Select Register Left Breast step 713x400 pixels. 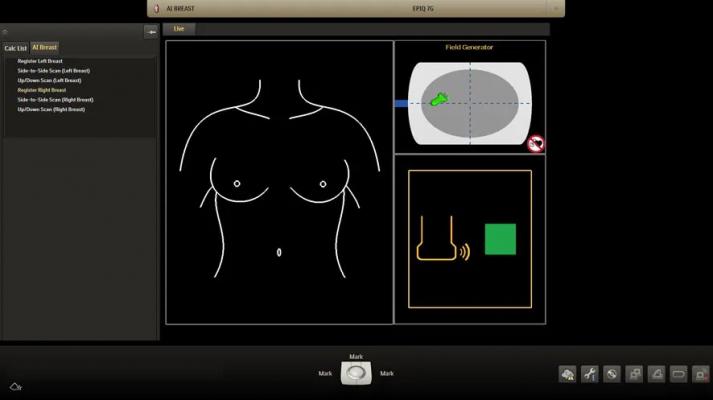pyautogui.click(x=40, y=61)
